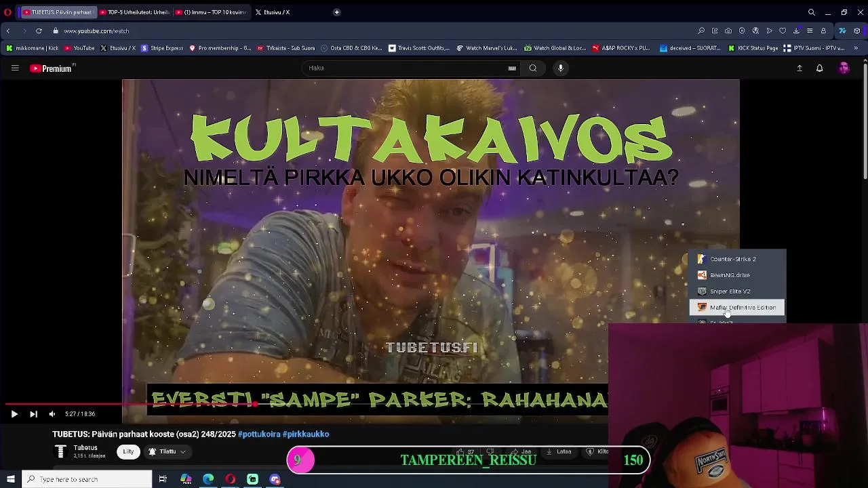Screen dimensions: 868x488
Task: Go to YouTube Premium home logo
Action: click(52, 68)
